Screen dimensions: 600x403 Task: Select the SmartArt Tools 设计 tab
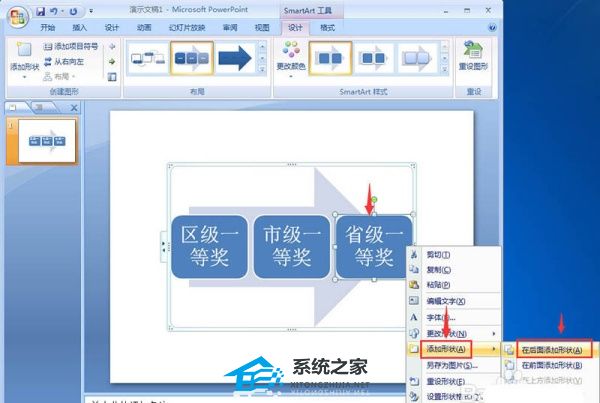tap(295, 28)
